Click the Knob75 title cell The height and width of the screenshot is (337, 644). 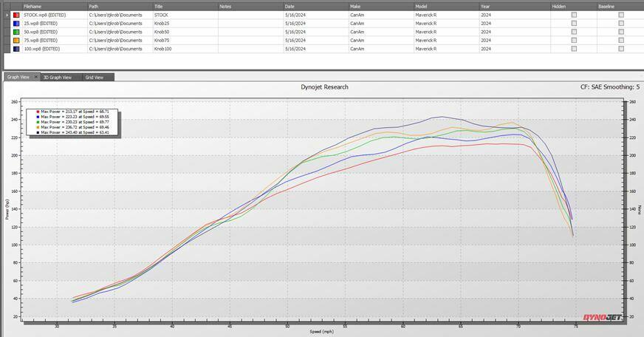pyautogui.click(x=185, y=40)
